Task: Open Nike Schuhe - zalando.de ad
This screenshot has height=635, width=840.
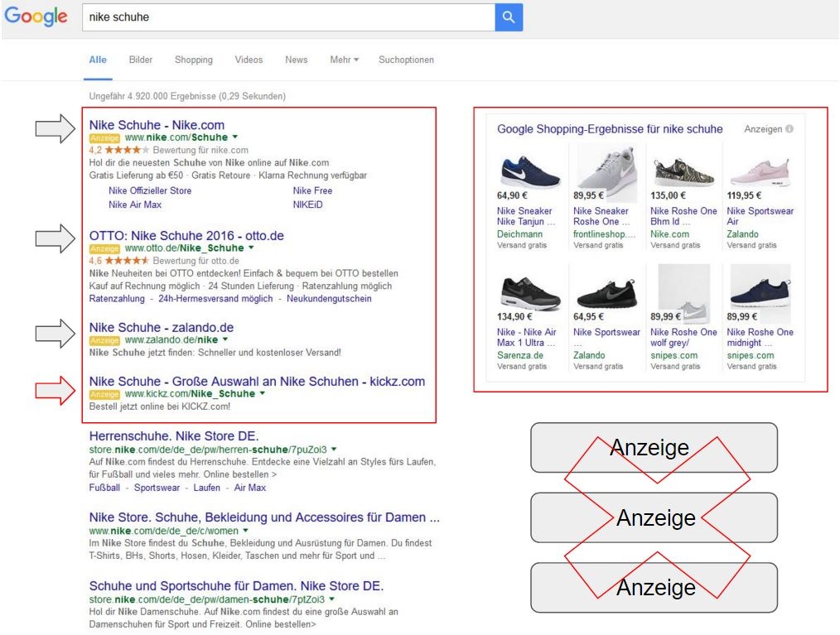Action: click(x=162, y=327)
